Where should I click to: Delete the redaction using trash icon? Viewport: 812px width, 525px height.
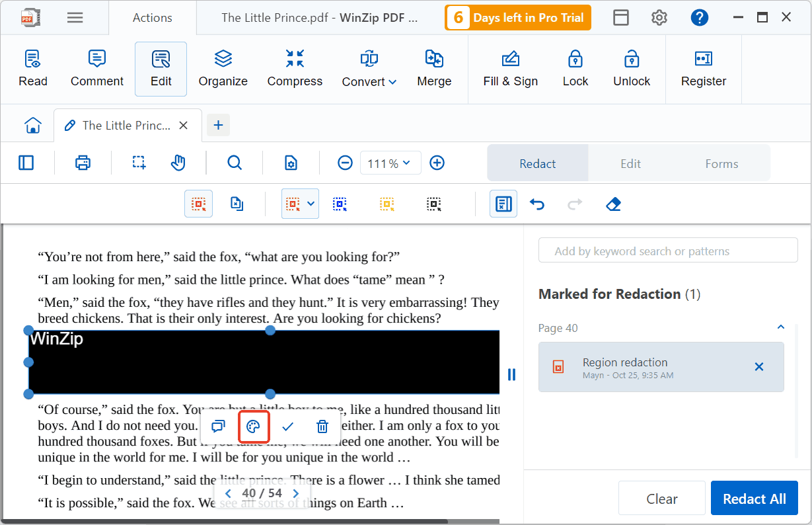click(322, 426)
